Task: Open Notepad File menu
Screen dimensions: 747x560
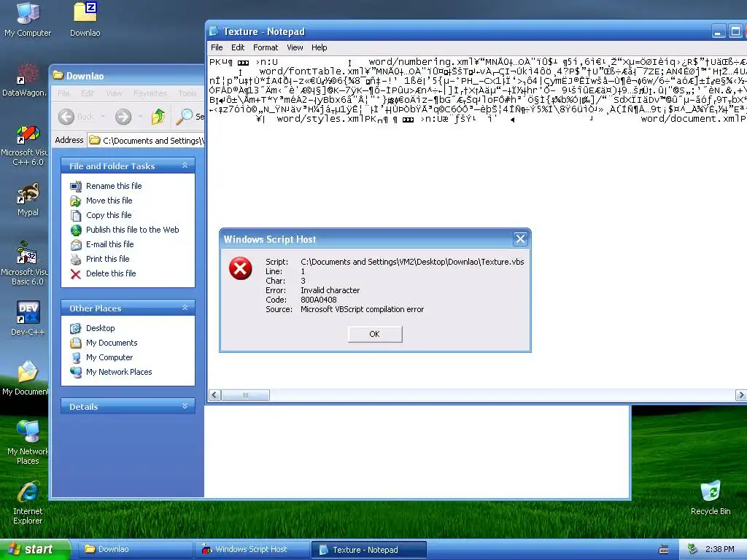Action: (x=217, y=47)
